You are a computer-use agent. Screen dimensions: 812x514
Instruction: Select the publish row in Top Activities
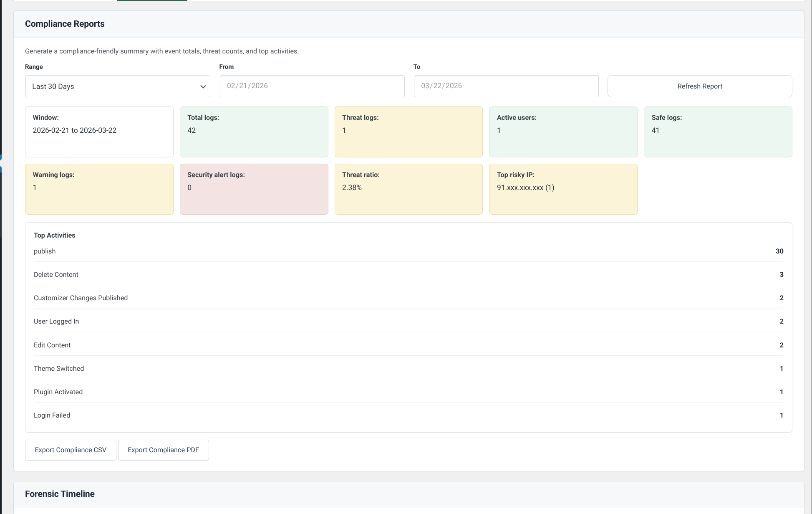(408, 251)
